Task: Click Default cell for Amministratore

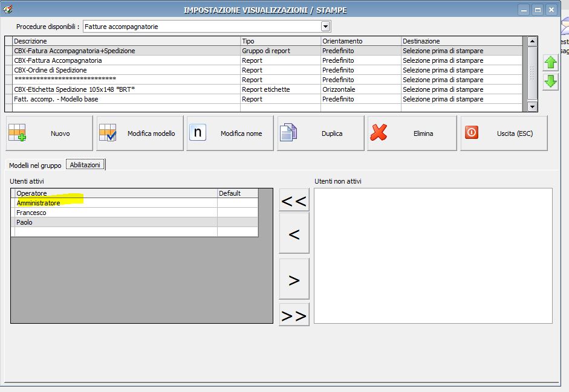Action: (238, 203)
